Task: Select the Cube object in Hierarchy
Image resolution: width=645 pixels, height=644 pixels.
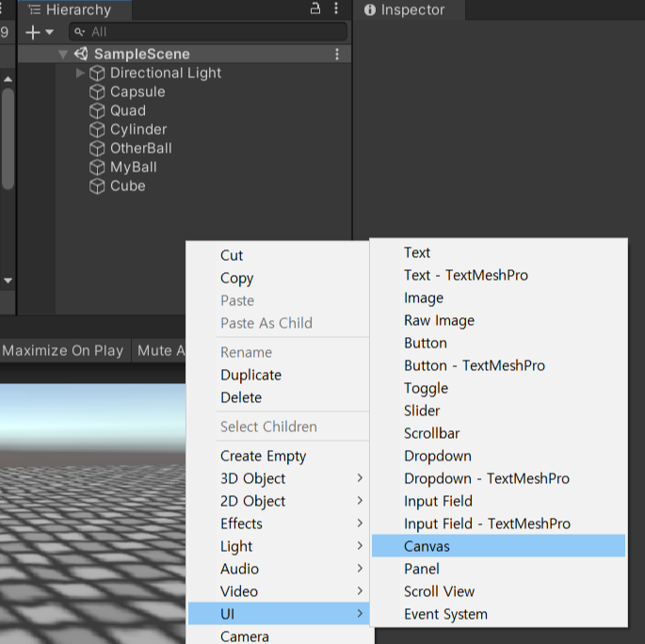Action: coord(128,185)
